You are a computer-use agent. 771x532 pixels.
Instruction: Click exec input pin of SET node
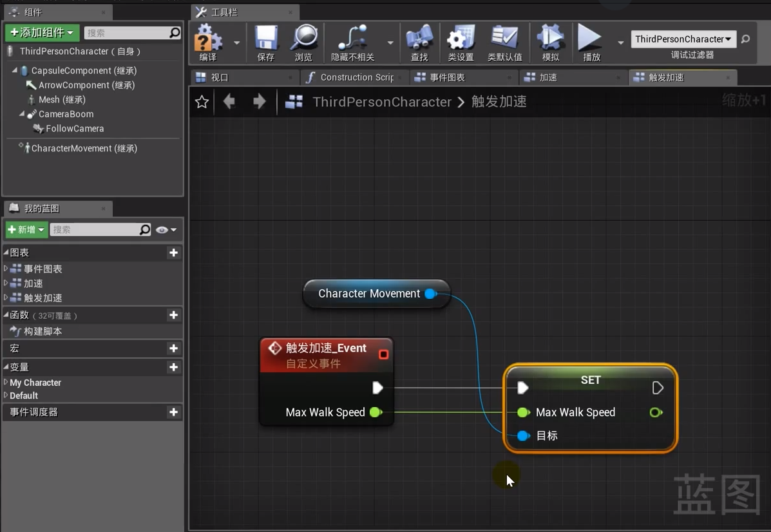pos(523,388)
